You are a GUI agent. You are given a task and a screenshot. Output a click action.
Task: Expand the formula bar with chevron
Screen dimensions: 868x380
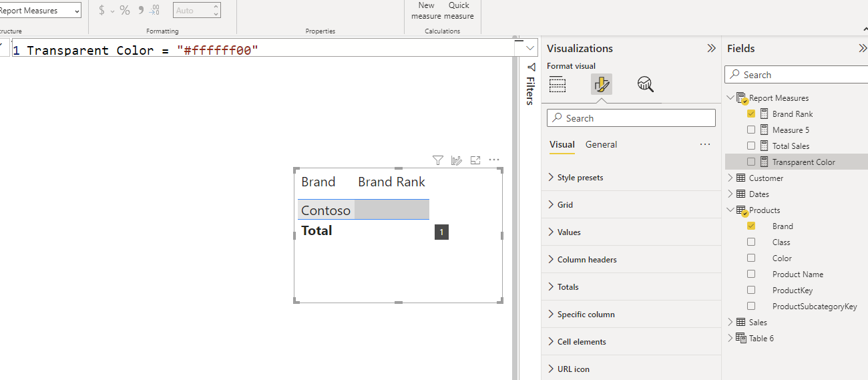point(530,48)
